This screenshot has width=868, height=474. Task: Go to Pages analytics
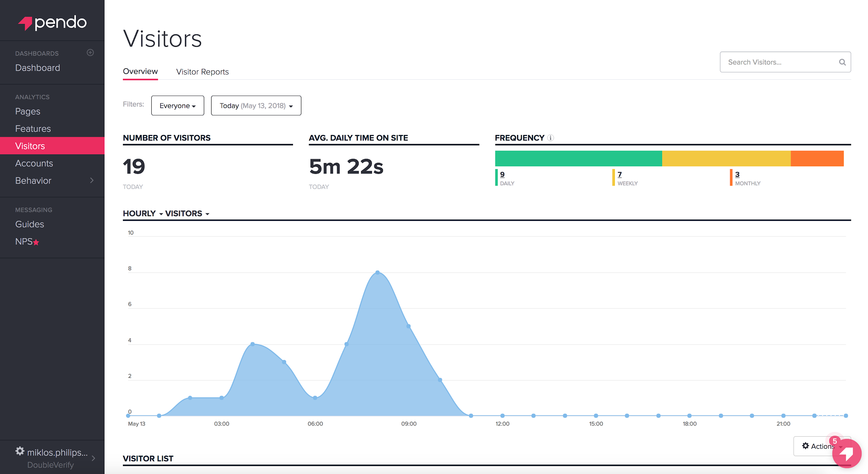(28, 111)
